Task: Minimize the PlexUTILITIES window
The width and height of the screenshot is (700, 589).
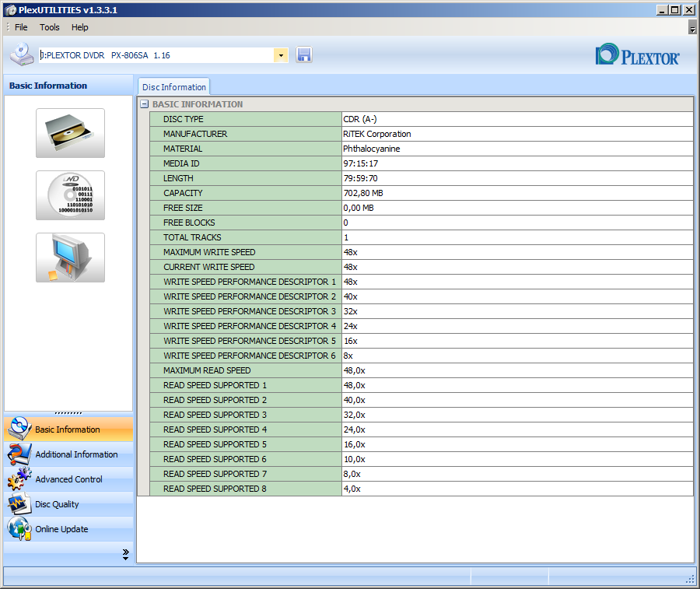Action: (662, 10)
